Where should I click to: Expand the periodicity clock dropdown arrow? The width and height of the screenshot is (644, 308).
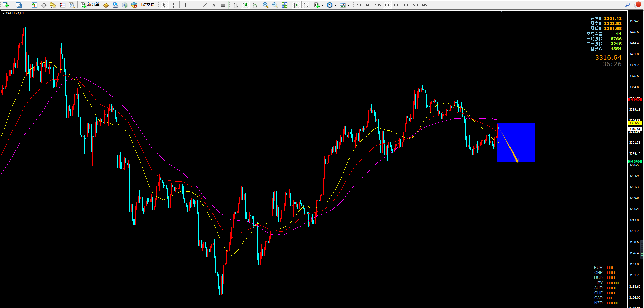[335, 5]
